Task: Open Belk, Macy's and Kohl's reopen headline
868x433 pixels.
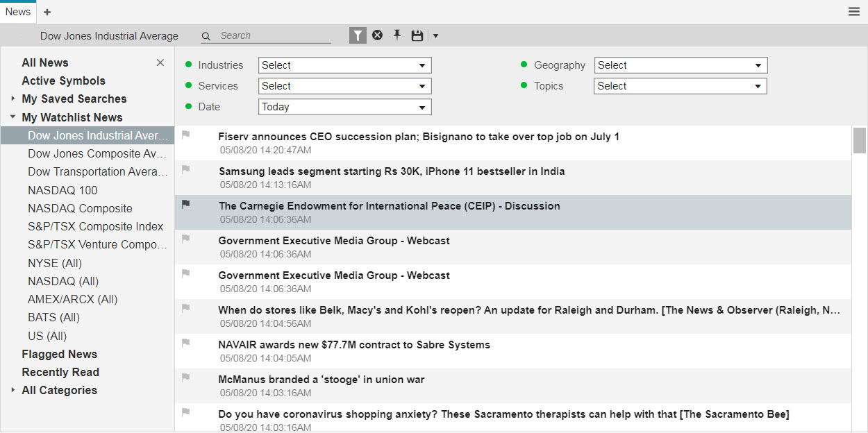Action: [x=529, y=310]
